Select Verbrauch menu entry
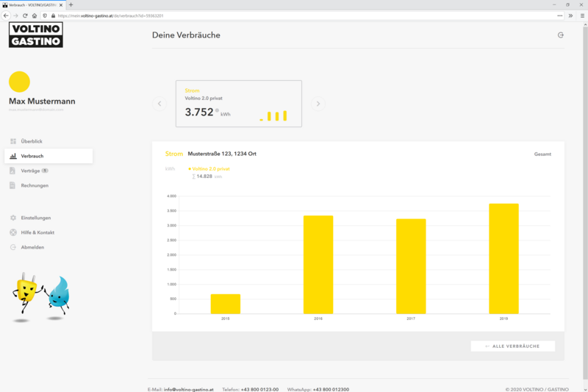 click(x=49, y=156)
